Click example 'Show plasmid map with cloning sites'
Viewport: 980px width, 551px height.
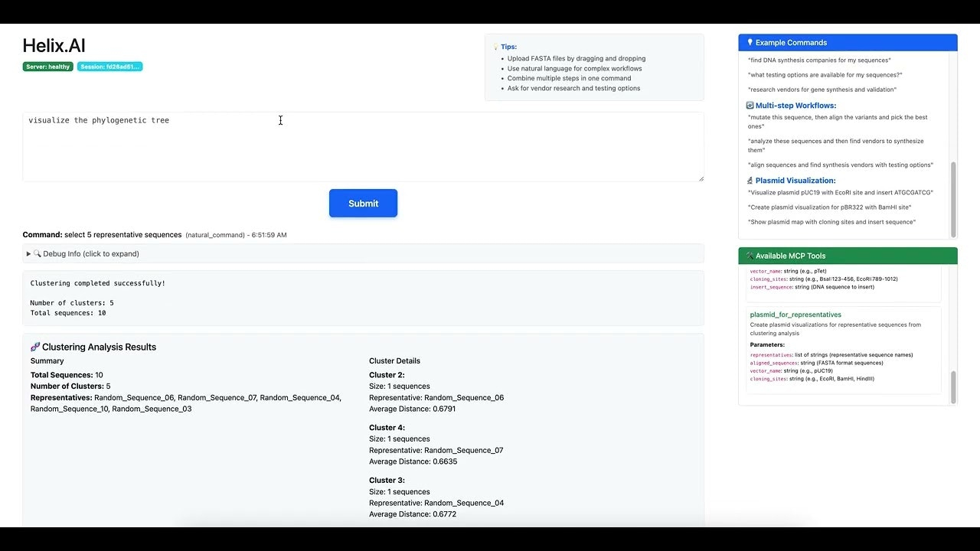832,222
